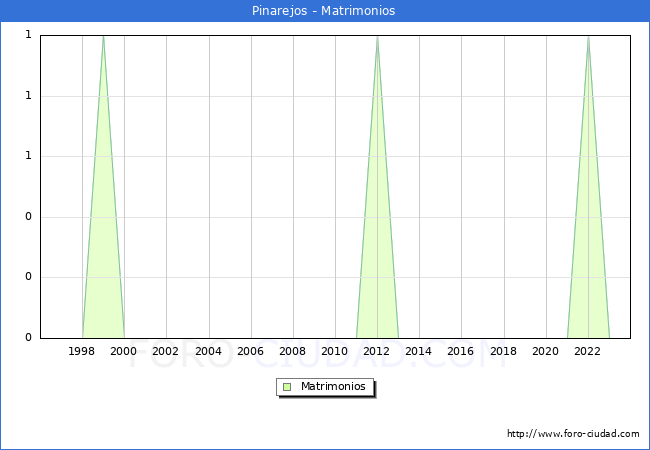Select the 'Matrimonios' legend label

coord(333,386)
